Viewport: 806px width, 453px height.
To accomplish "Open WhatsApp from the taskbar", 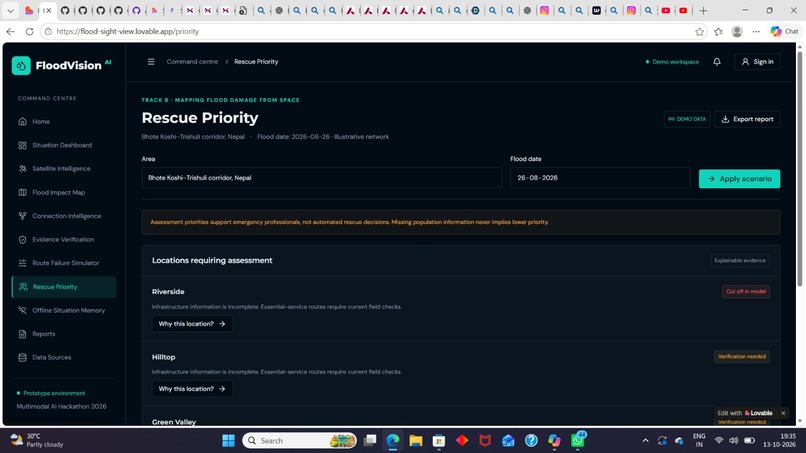I will (x=578, y=440).
